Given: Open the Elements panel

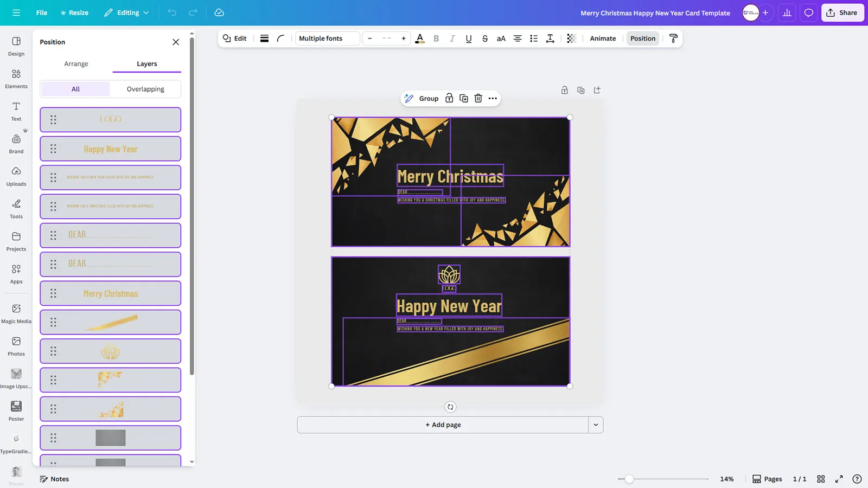Looking at the screenshot, I should (x=16, y=77).
